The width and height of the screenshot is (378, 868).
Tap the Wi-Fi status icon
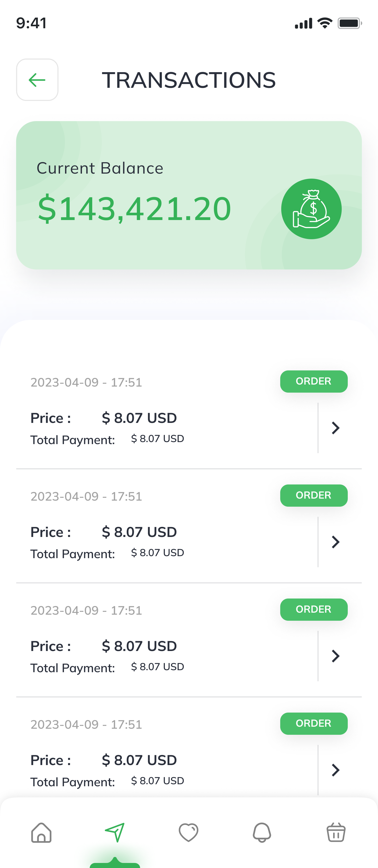pos(325,23)
